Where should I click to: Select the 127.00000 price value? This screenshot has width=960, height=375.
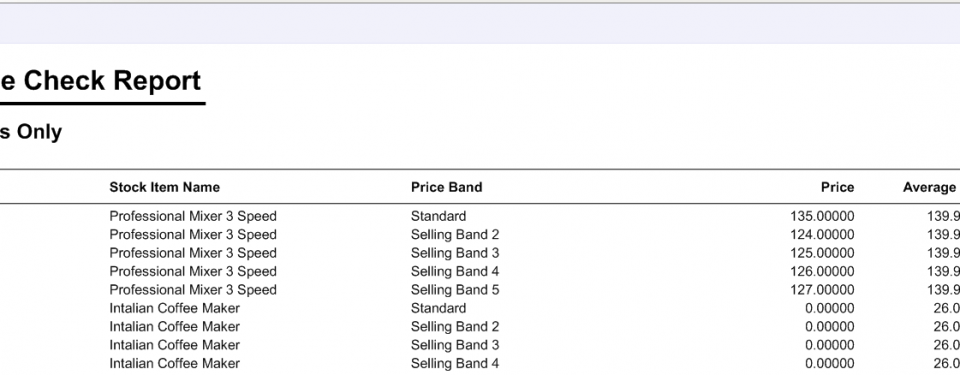822,290
